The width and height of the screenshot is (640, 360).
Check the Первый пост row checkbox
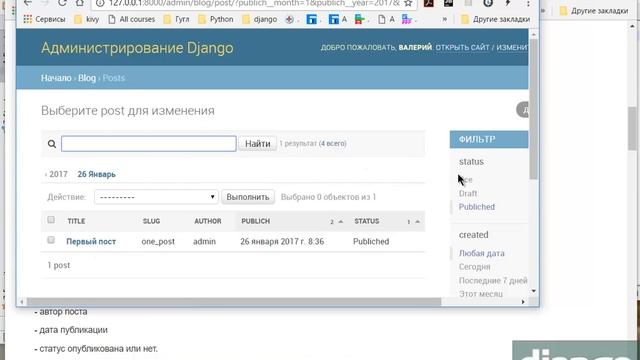[x=51, y=240]
